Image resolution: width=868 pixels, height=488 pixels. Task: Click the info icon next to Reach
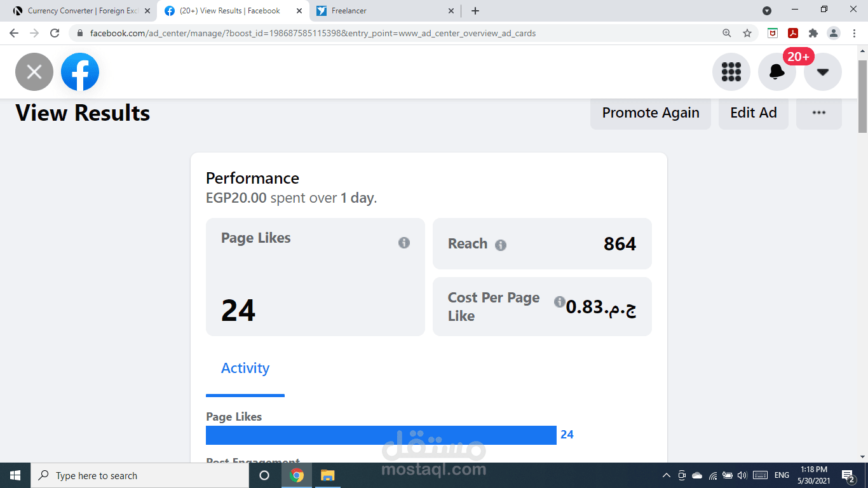pyautogui.click(x=501, y=245)
